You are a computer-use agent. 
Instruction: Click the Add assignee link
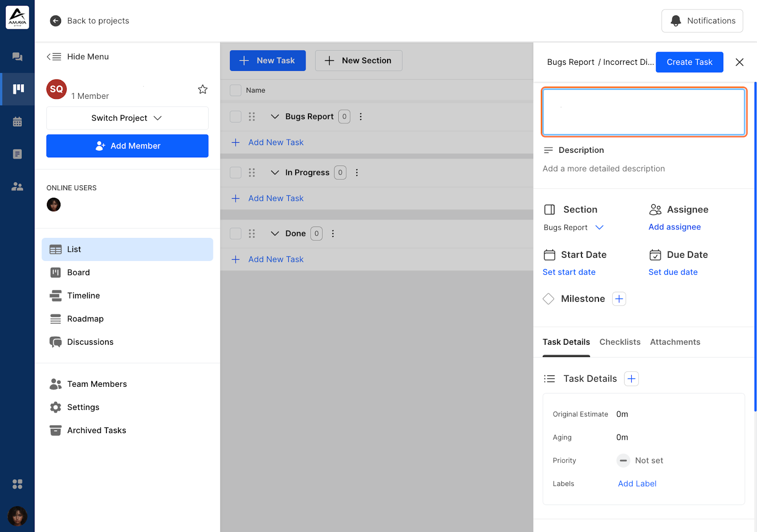pyautogui.click(x=674, y=227)
